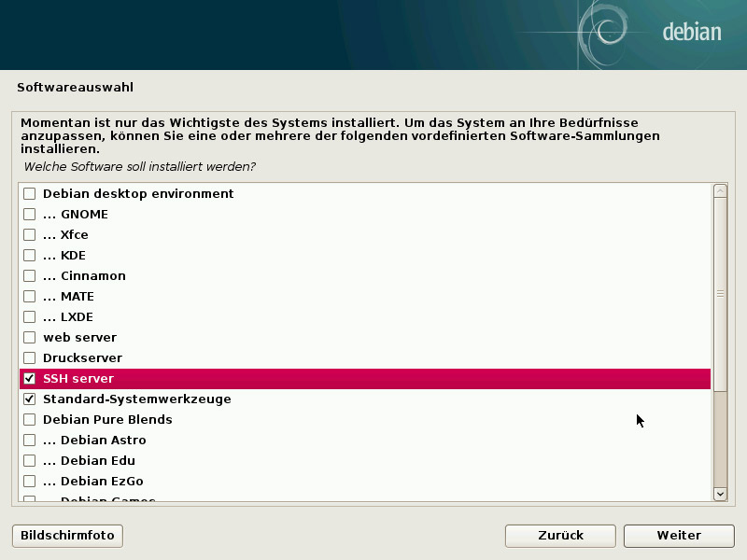The image size is (747, 560).
Task: Take a screenshot with Bildschirmfoto button
Action: point(67,536)
